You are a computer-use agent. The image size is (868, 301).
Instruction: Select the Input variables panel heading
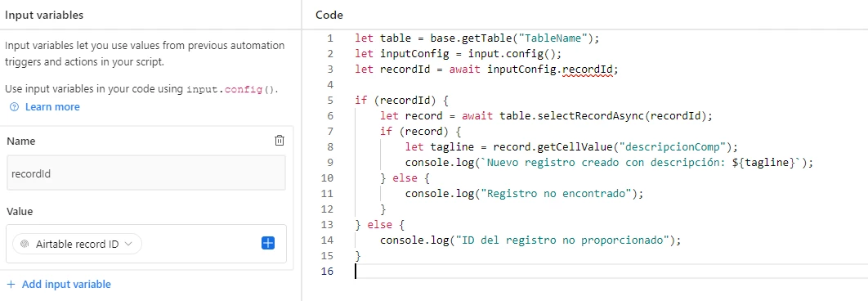[x=44, y=15]
